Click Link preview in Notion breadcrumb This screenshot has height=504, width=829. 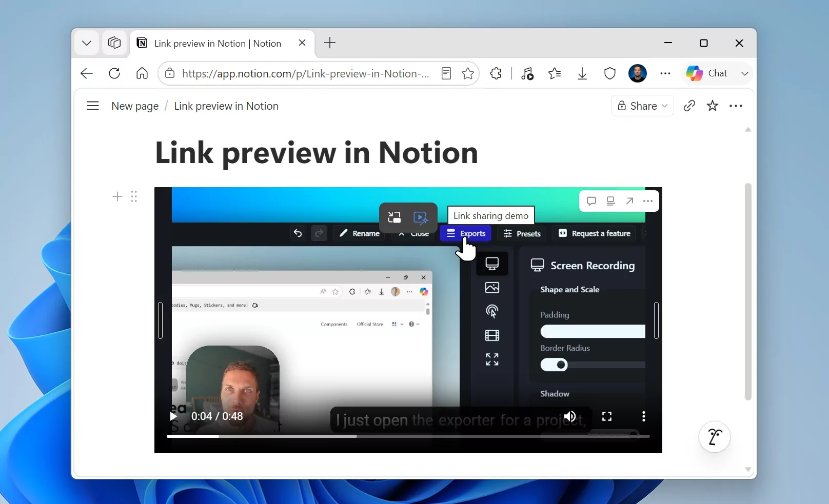coord(226,106)
